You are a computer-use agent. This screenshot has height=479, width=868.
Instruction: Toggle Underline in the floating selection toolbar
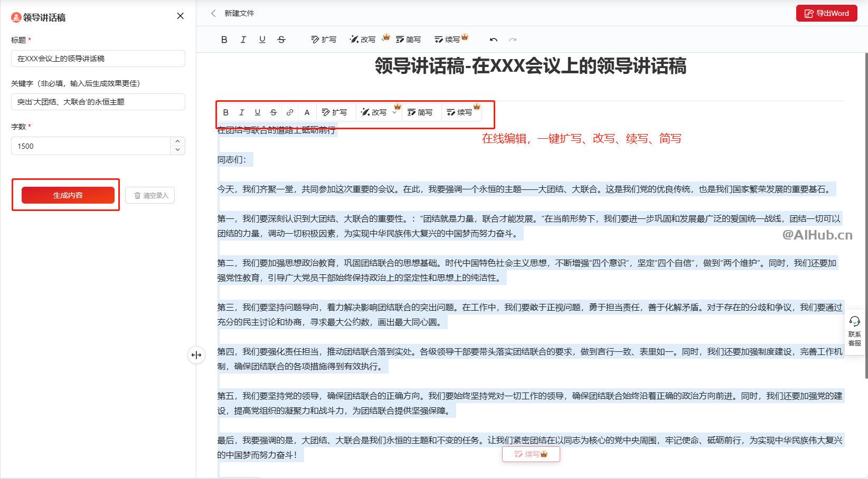[x=257, y=112]
